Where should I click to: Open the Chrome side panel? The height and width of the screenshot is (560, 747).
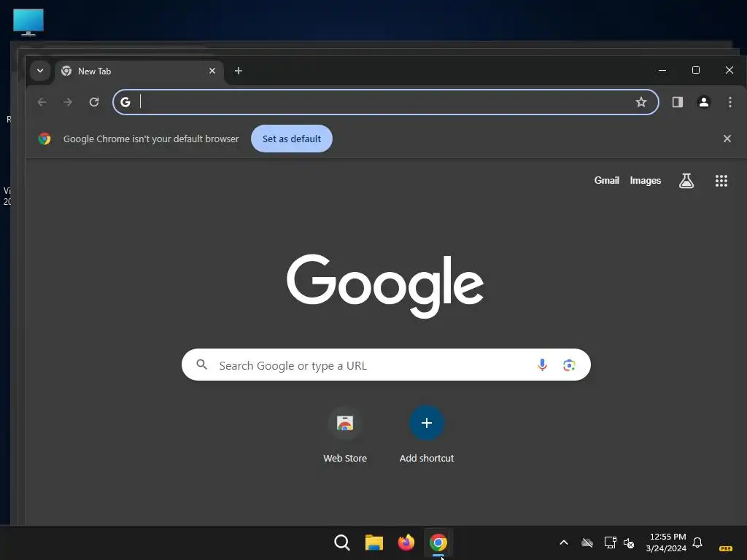(678, 102)
